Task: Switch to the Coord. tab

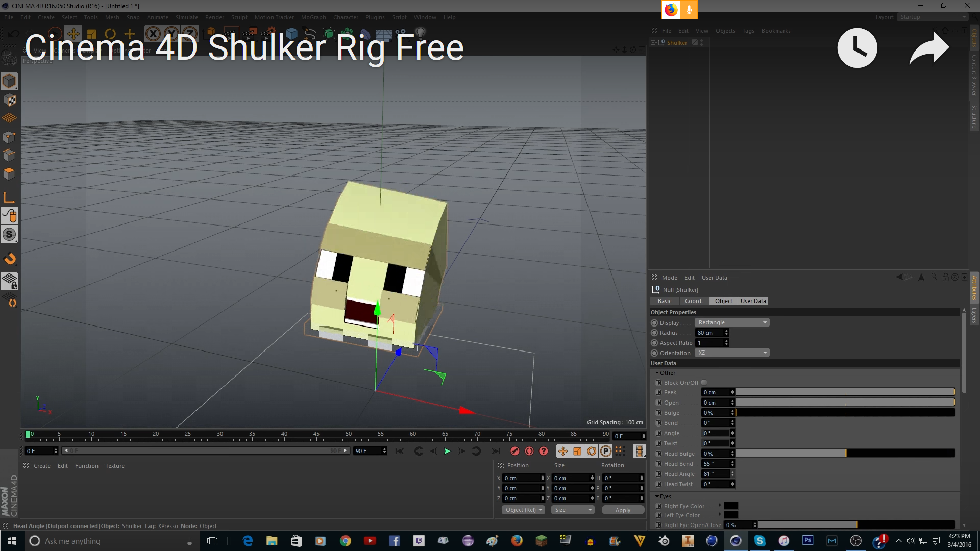Action: (694, 301)
